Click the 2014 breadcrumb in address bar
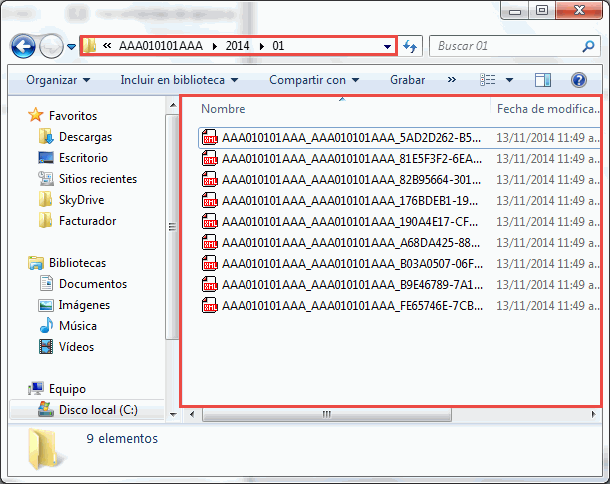 [x=239, y=47]
